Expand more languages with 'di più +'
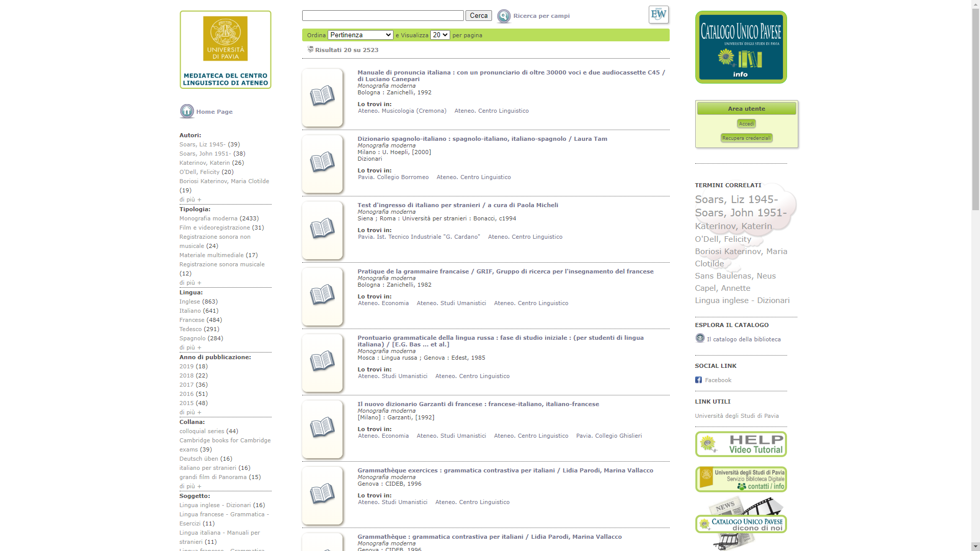This screenshot has width=980, height=551. tap(190, 347)
